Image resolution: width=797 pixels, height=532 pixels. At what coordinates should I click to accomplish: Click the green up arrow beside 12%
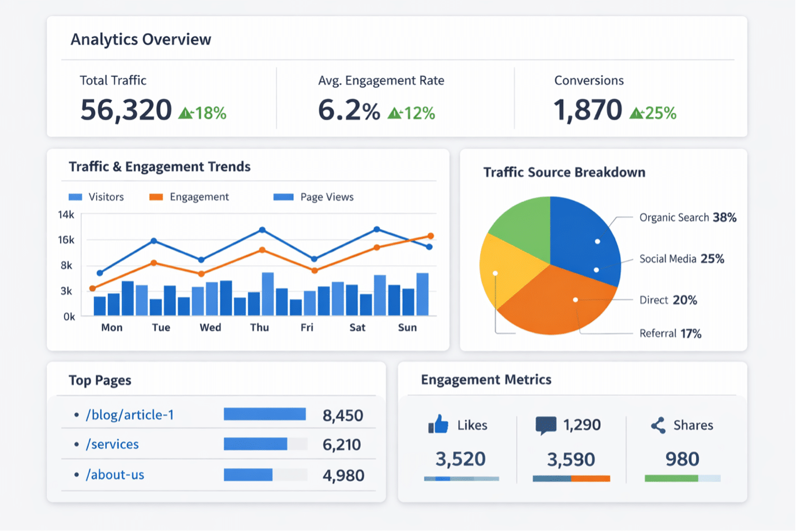pyautogui.click(x=395, y=113)
